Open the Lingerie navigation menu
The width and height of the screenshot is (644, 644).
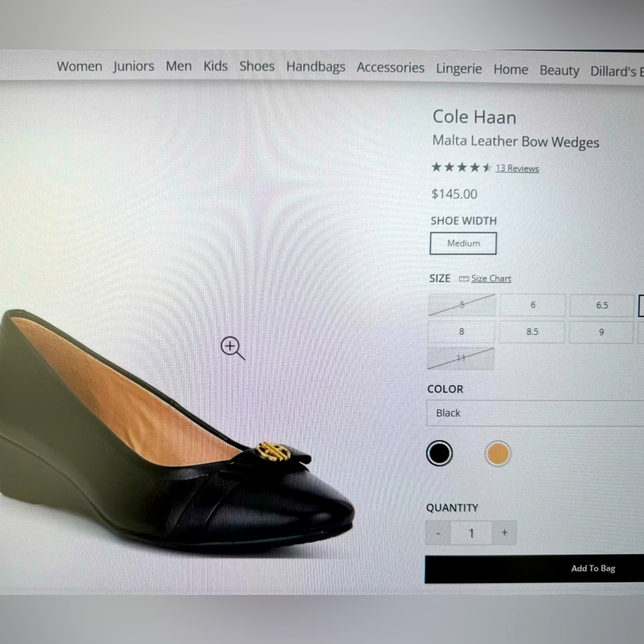click(x=459, y=69)
